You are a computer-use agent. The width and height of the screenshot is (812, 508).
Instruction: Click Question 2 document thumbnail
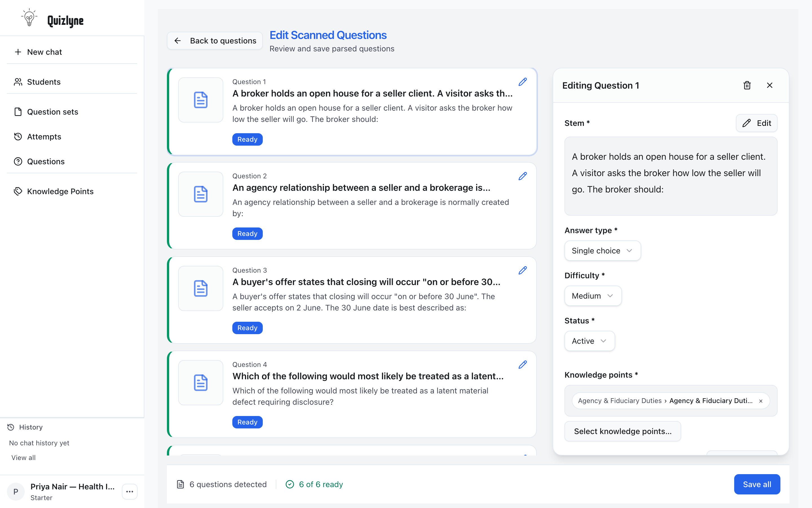coord(201,194)
